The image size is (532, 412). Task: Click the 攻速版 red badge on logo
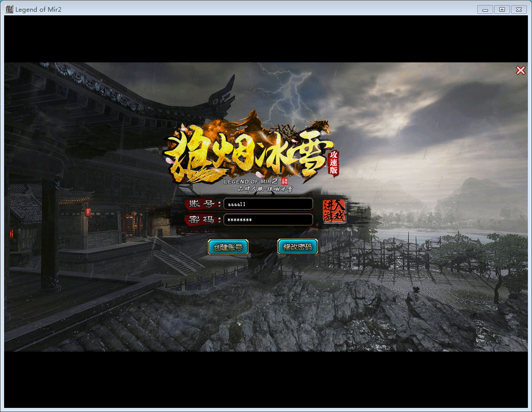334,163
